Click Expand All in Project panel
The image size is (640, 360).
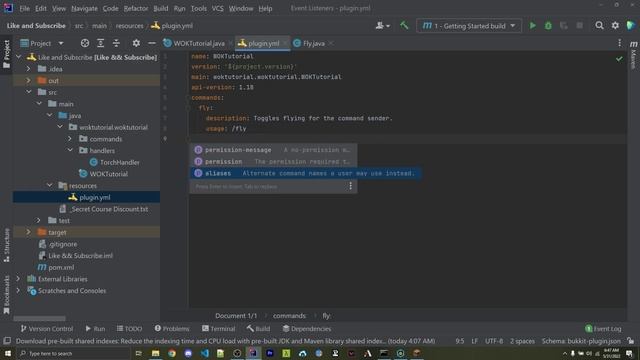100,43
